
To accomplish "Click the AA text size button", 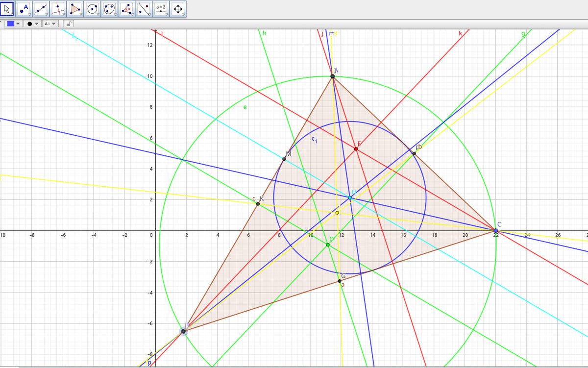I will 48,24.
